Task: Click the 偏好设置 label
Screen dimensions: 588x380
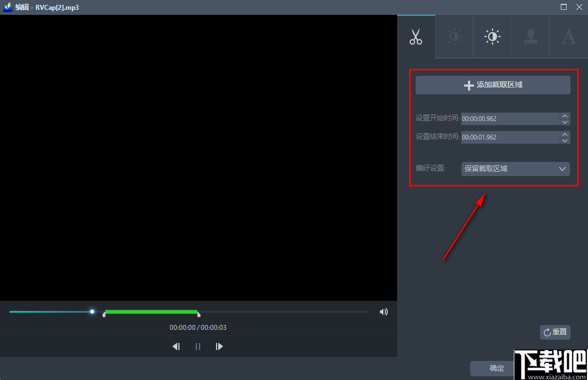Action: [x=430, y=168]
